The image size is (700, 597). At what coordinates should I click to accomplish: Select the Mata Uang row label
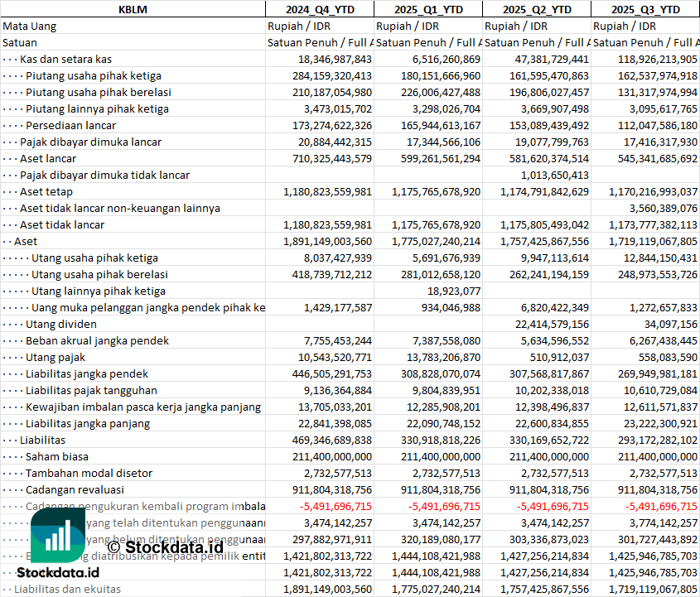click(x=30, y=26)
